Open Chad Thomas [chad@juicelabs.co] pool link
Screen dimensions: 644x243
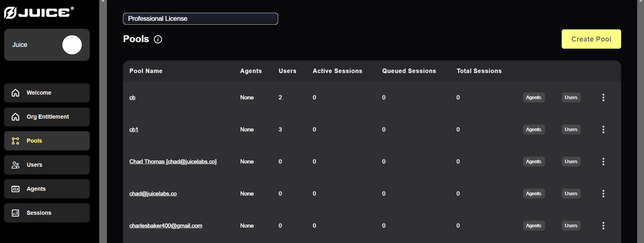coord(173,161)
